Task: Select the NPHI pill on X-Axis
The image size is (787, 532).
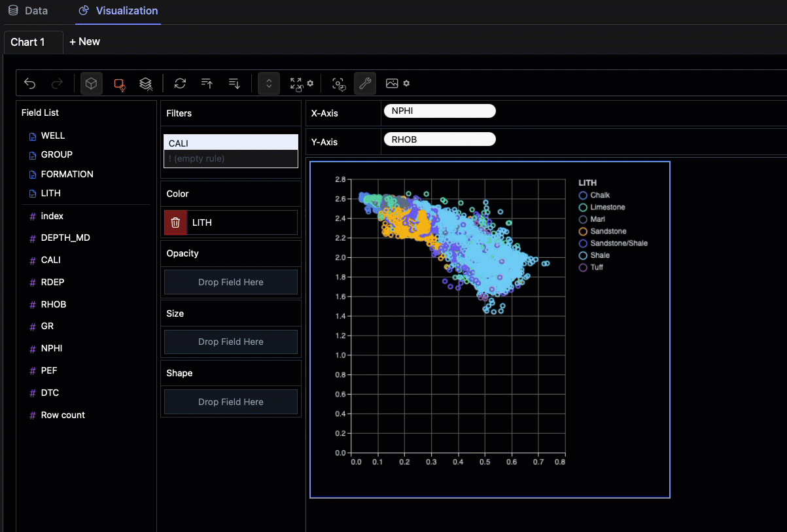Action: click(440, 111)
